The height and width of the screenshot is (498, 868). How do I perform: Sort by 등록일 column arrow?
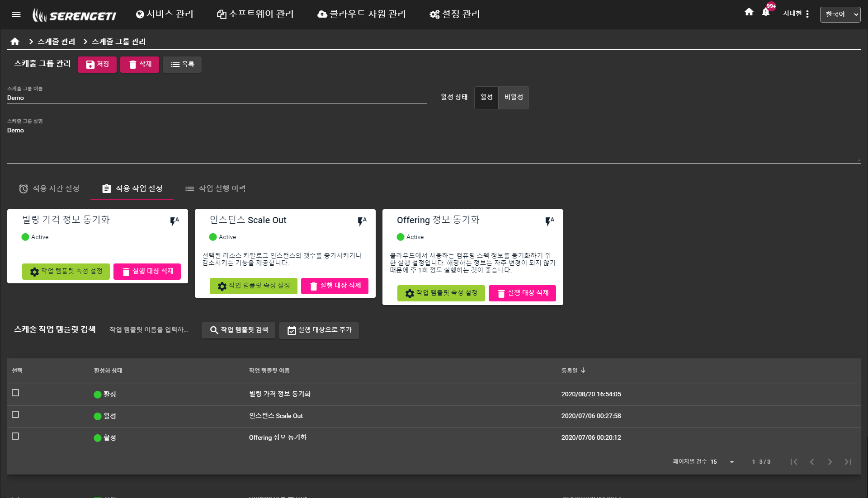pos(583,371)
